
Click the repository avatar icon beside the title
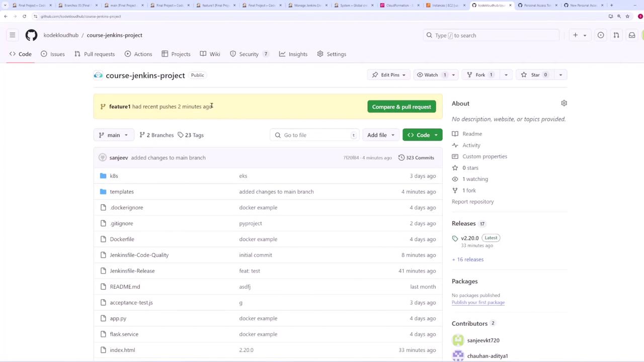(x=98, y=75)
